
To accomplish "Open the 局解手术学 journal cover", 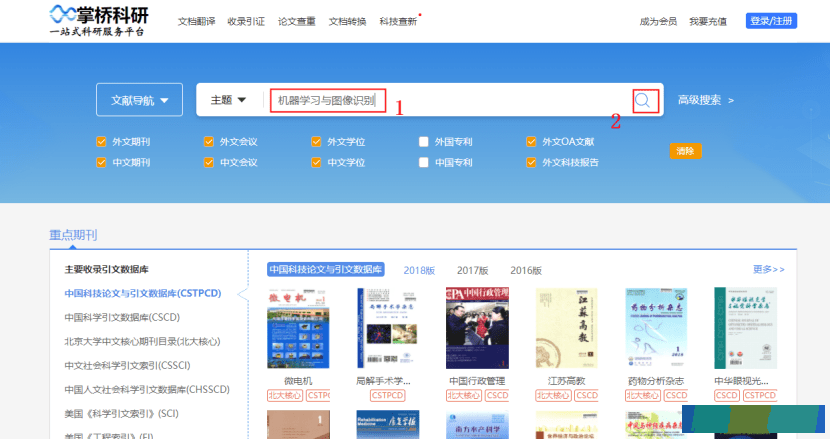I will (387, 328).
